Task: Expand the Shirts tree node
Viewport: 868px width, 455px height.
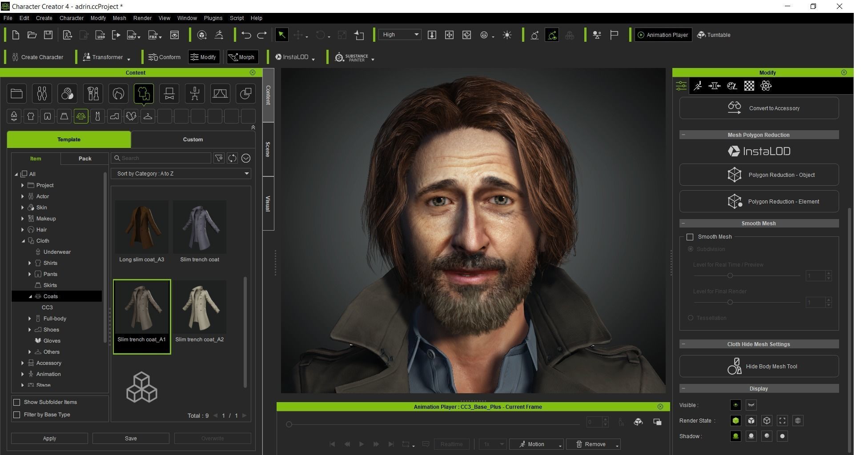Action: coord(30,263)
